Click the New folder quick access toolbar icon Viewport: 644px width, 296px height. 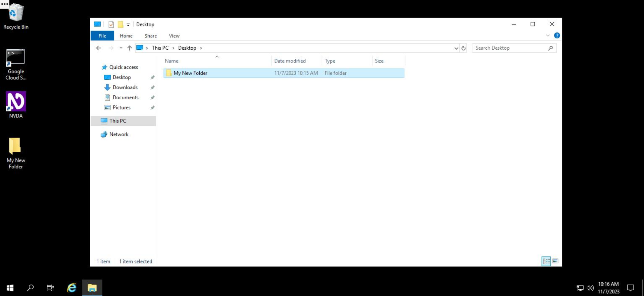tap(120, 24)
